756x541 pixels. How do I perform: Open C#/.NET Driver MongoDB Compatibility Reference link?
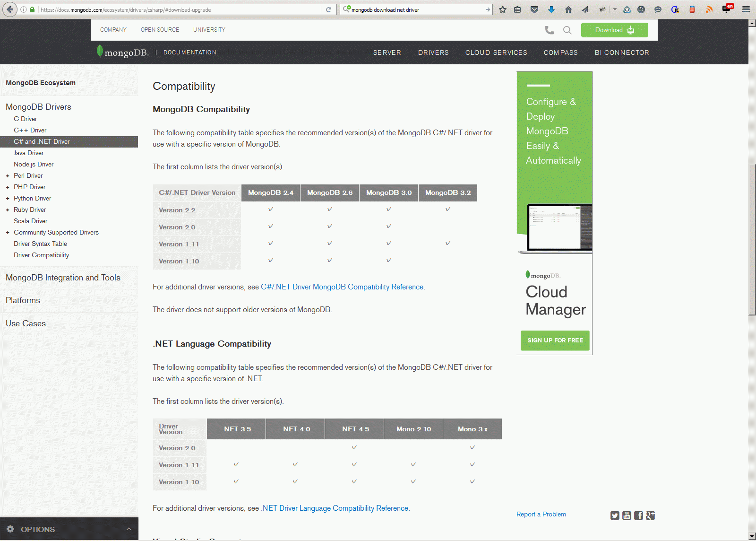point(342,287)
